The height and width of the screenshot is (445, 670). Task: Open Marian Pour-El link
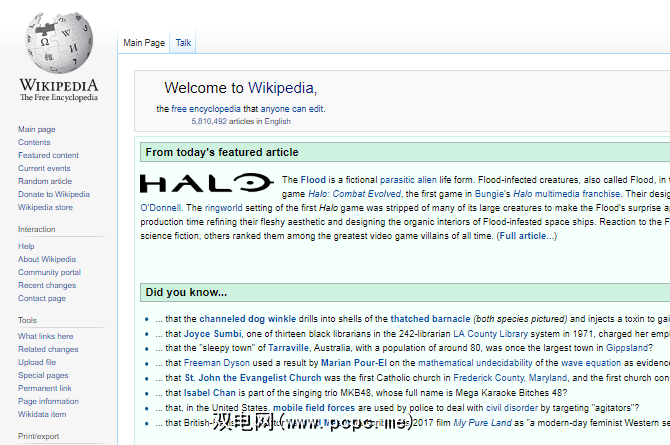(354, 363)
